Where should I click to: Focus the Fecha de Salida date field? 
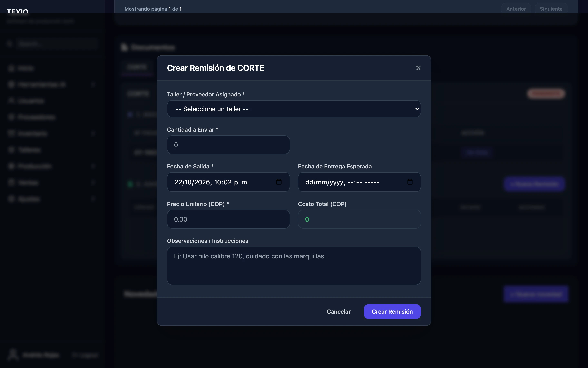[228, 182]
